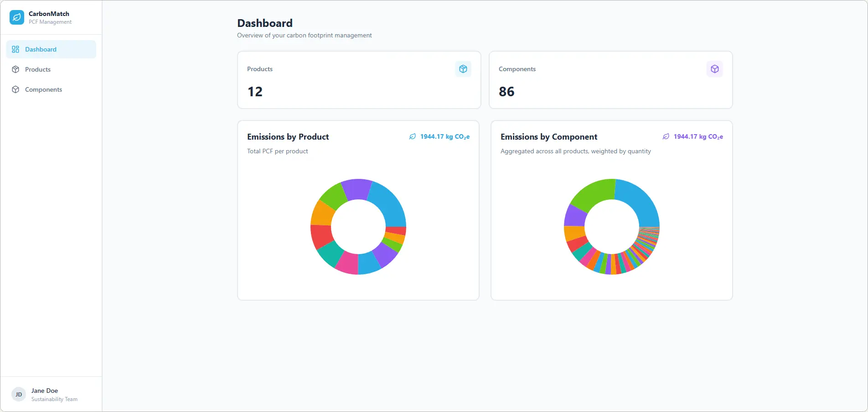Click leaf icon beside Emissions by Product total
This screenshot has width=868, height=412.
point(413,136)
